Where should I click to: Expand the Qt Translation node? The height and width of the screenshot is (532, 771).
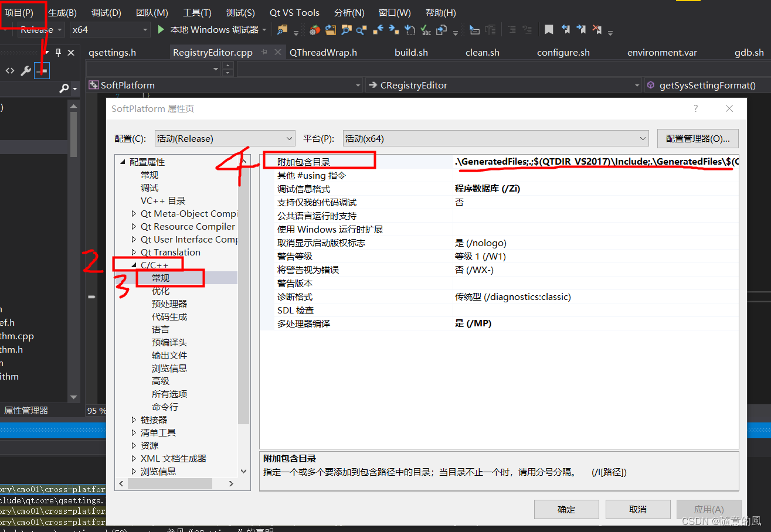(134, 253)
